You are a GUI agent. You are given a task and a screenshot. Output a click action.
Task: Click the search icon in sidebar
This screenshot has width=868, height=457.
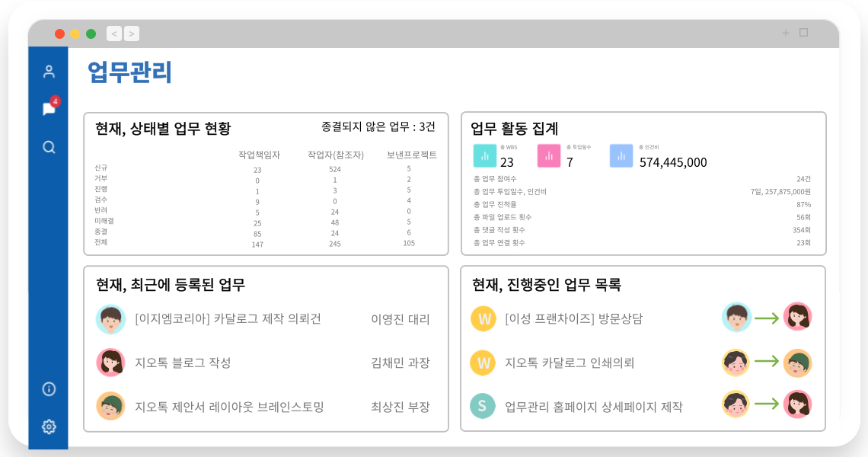(x=49, y=147)
